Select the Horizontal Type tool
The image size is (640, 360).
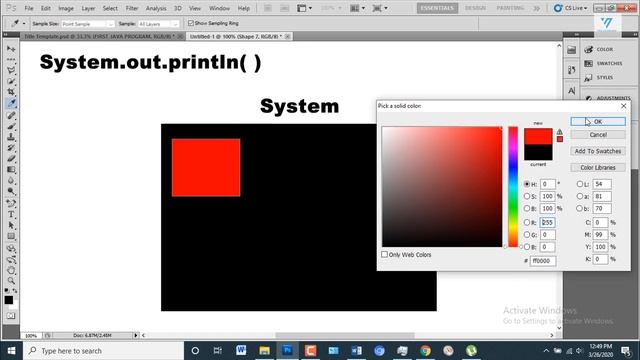(x=11, y=214)
